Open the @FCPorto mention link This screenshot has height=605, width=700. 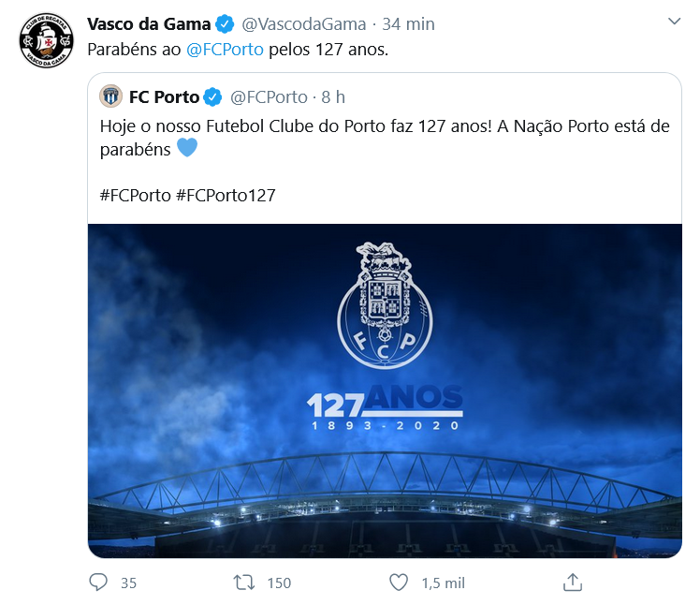[225, 49]
